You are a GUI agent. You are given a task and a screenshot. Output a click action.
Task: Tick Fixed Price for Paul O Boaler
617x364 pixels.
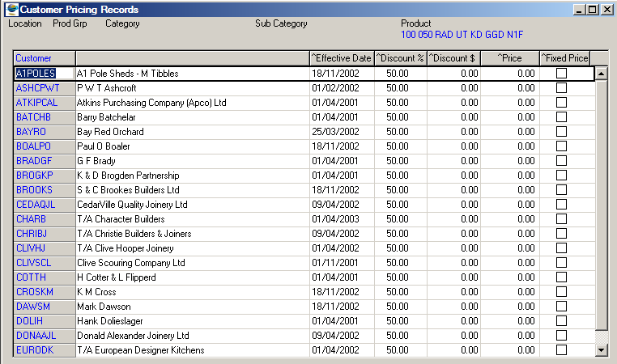pos(561,146)
